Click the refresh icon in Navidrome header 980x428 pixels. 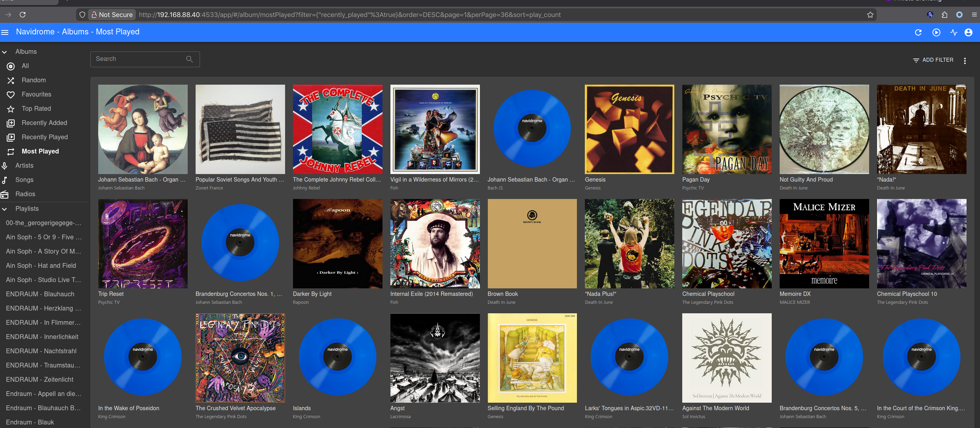(918, 32)
